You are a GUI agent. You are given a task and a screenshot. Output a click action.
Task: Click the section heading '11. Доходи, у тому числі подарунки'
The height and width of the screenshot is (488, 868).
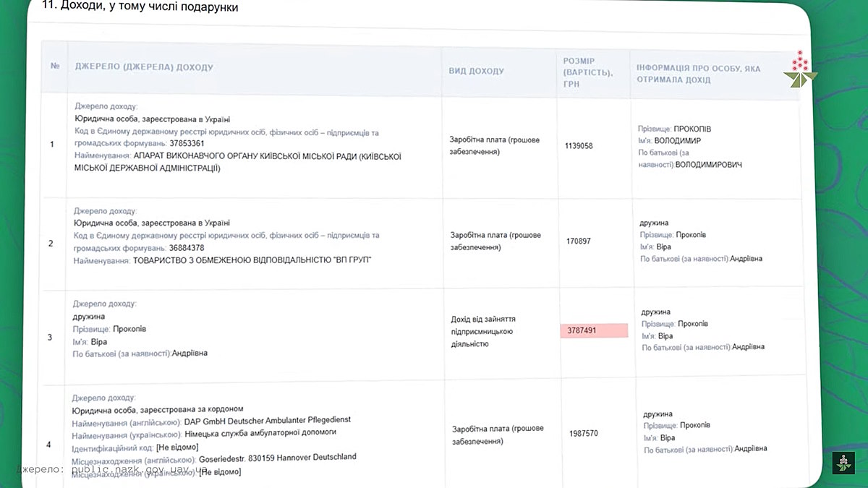click(x=140, y=7)
